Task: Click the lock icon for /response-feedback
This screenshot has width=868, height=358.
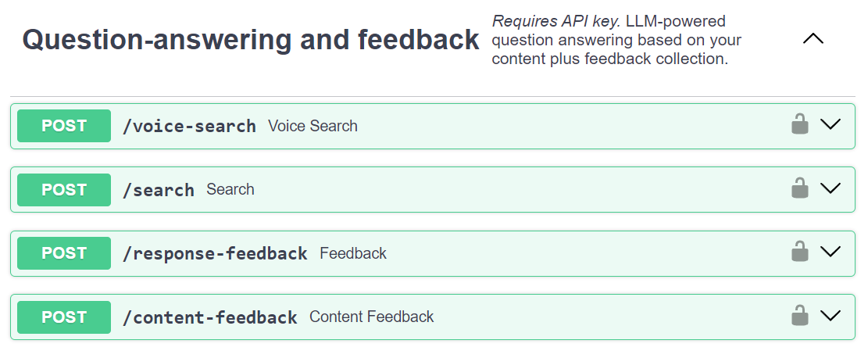Action: click(x=799, y=252)
